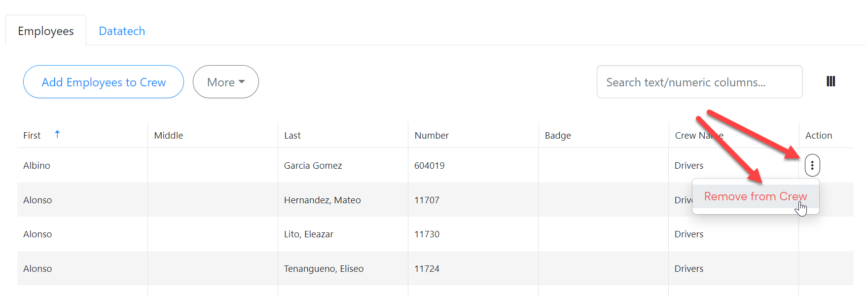Select the Garcia Gomez last name cell

(x=313, y=166)
